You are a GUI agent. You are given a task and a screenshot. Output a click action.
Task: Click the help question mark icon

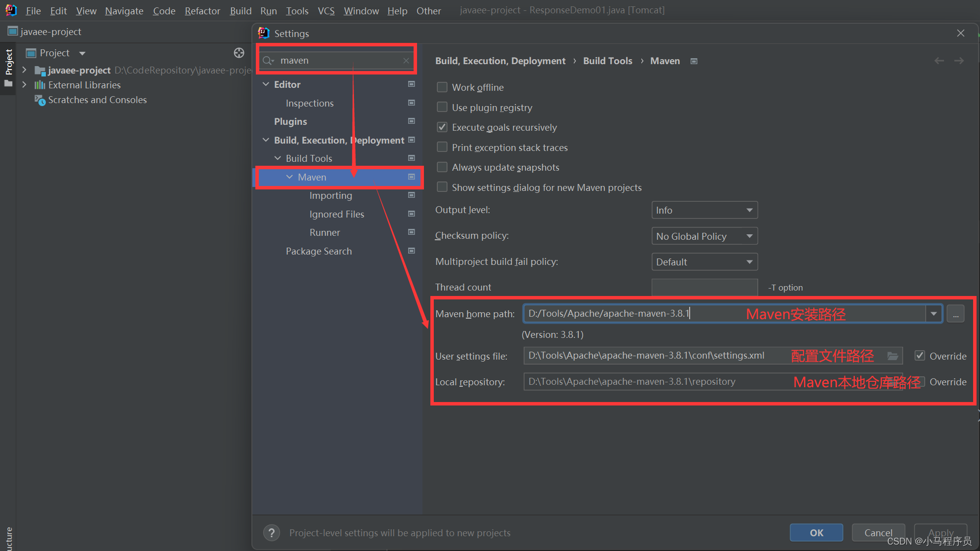click(272, 533)
